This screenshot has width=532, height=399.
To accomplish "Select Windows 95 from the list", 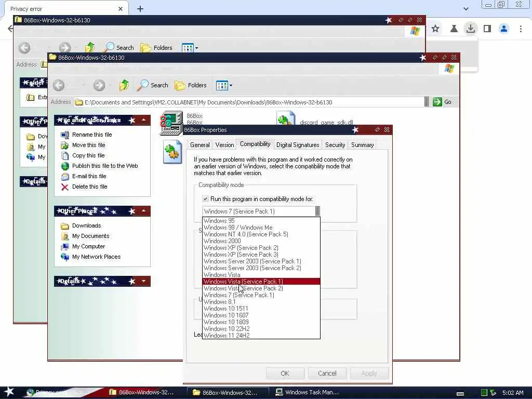I will (261, 221).
